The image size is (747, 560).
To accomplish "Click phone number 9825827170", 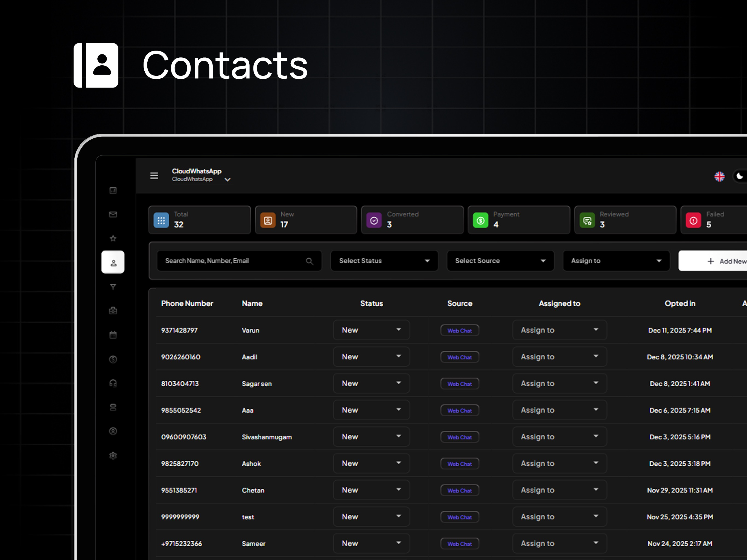I will (x=180, y=464).
